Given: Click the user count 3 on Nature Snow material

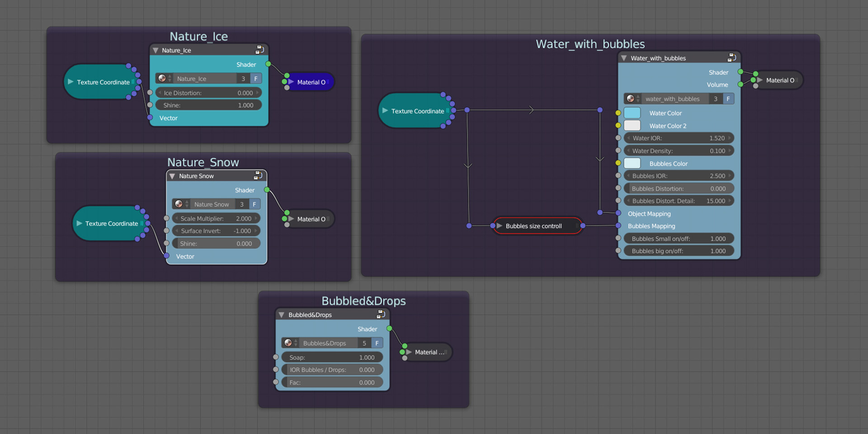Looking at the screenshot, I should coord(242,204).
